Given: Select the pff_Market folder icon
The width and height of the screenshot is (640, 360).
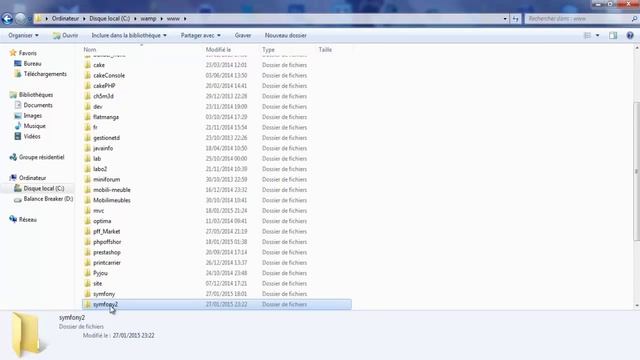Looking at the screenshot, I should pos(87,231).
